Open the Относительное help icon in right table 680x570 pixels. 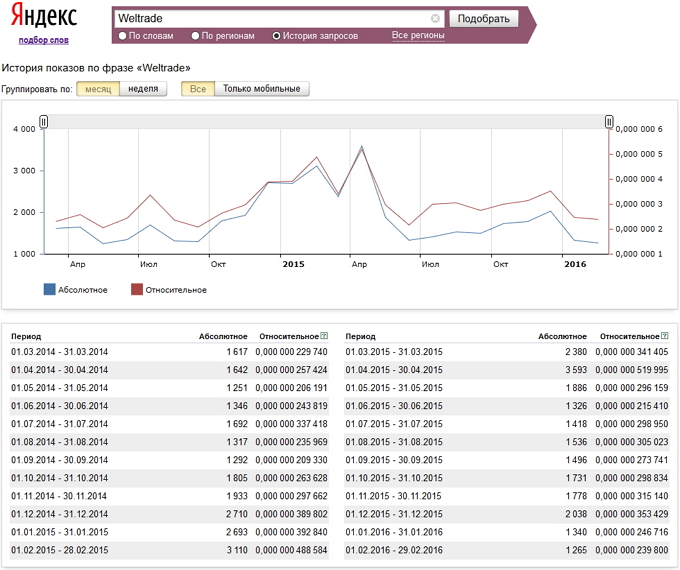click(x=665, y=336)
